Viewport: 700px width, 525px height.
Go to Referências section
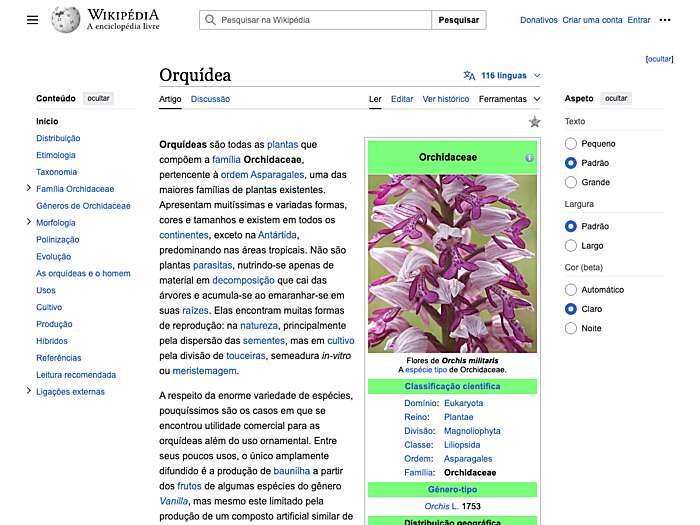[58, 358]
